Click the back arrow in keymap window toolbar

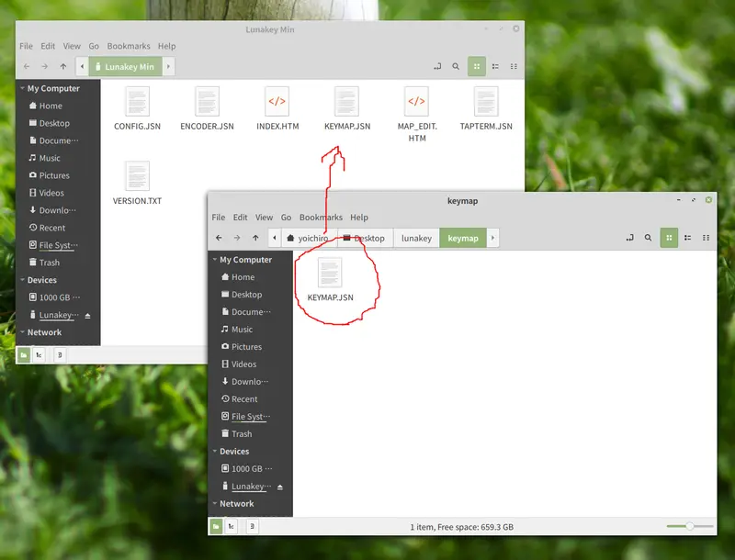point(219,238)
